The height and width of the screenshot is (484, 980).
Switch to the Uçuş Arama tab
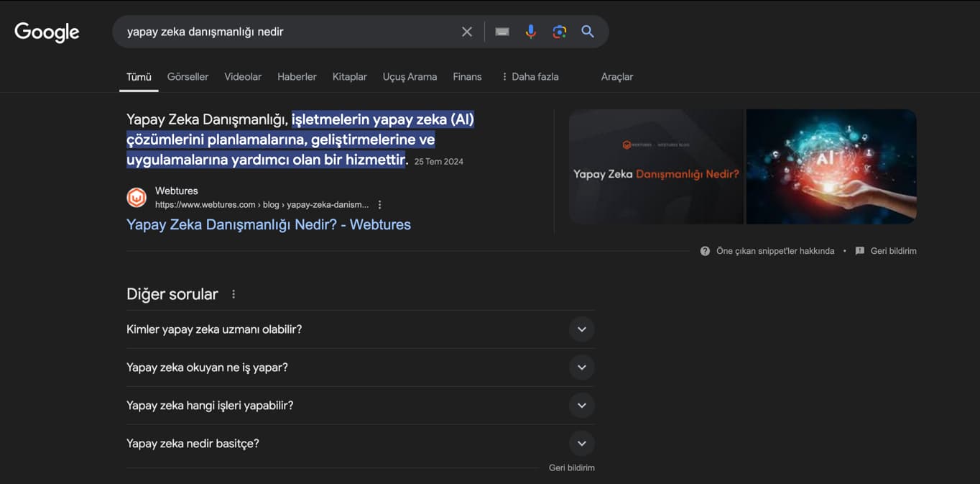coord(410,76)
